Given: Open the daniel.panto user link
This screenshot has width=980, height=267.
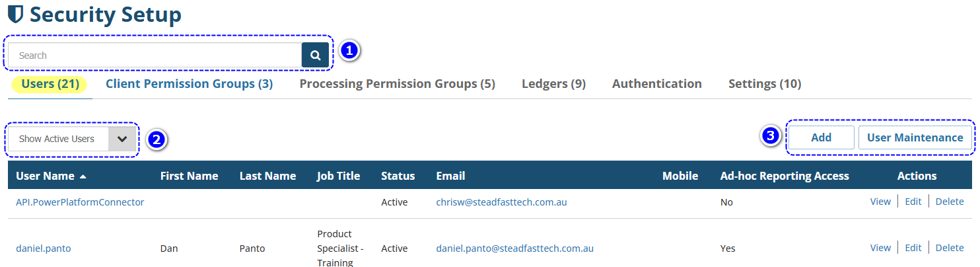Looking at the screenshot, I should coord(44,248).
